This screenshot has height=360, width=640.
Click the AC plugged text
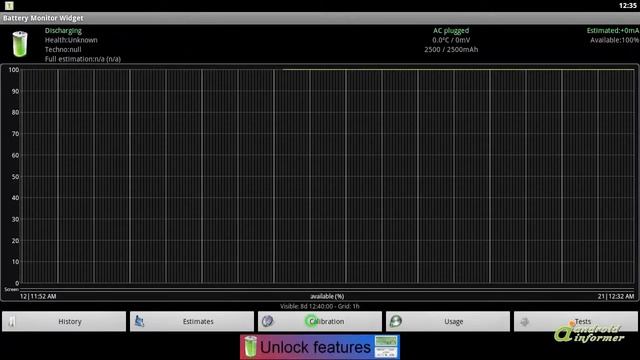click(451, 31)
